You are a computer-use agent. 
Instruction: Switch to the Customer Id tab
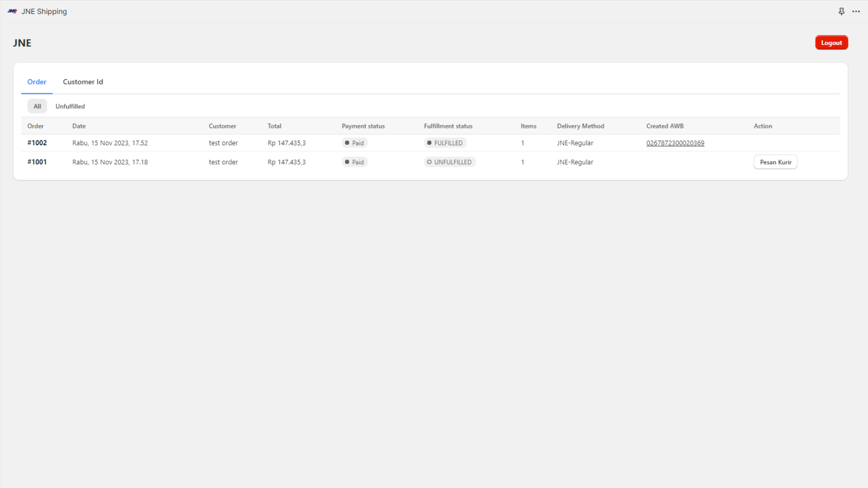click(83, 82)
